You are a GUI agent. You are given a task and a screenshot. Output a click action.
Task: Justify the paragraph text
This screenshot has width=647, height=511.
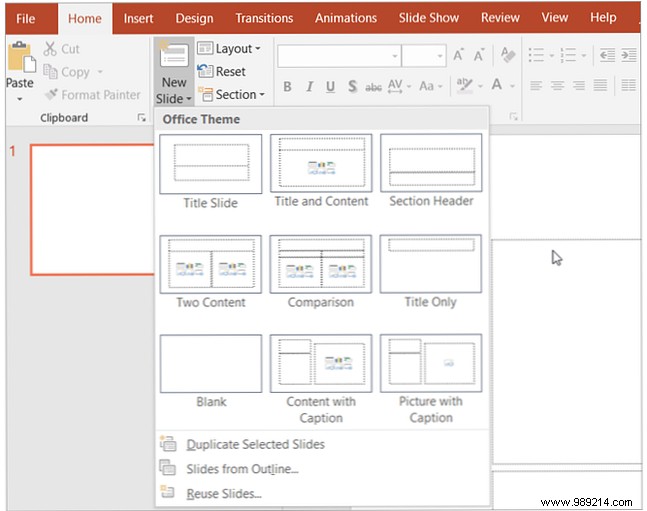tap(600, 86)
